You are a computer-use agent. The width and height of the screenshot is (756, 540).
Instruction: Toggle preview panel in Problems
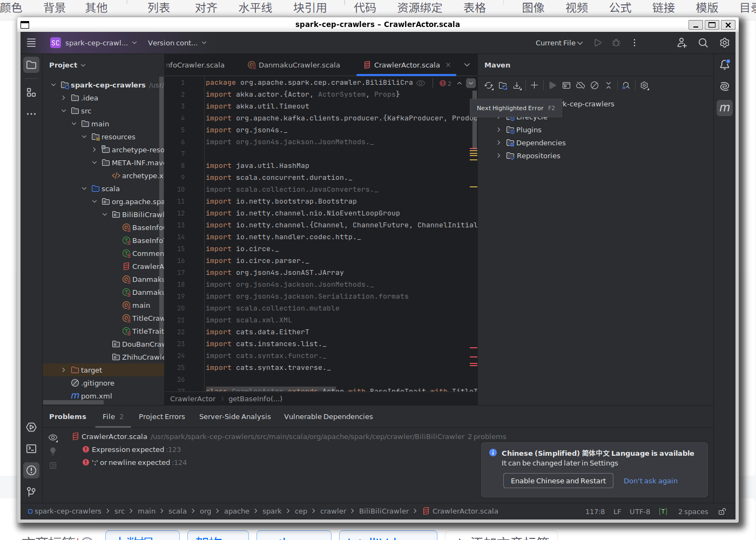53,465
